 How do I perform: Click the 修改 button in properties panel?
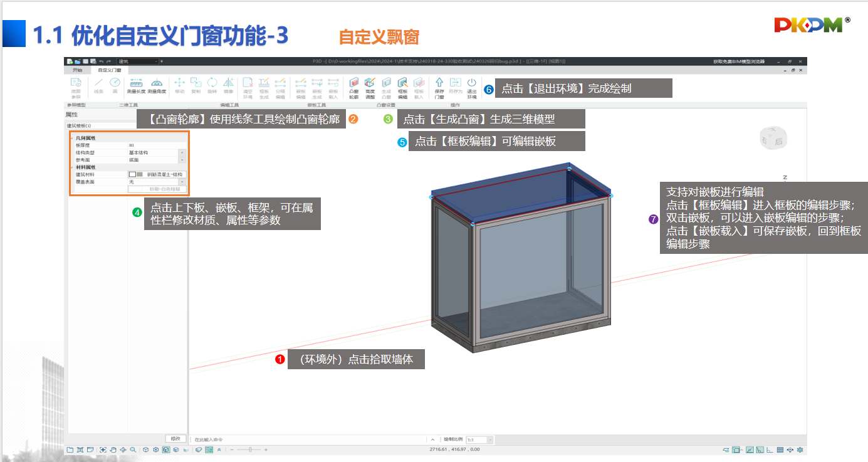coord(175,438)
